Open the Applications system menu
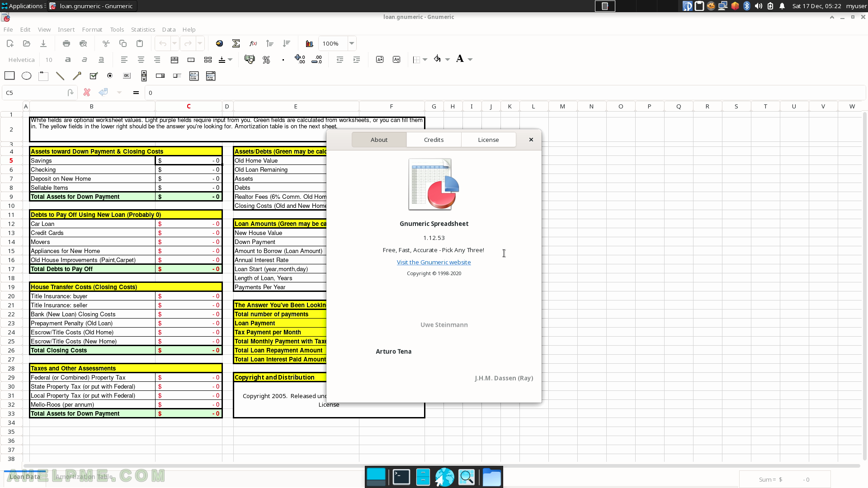Screen dimensions: 868x488 [x=23, y=6]
